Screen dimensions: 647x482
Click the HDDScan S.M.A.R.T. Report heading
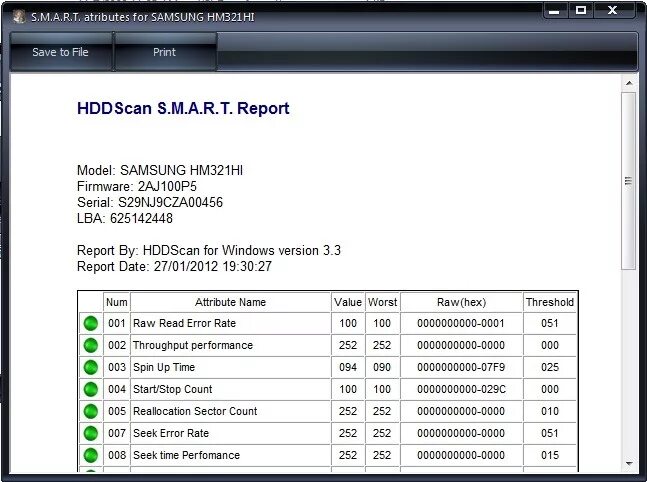pyautogui.click(x=183, y=109)
